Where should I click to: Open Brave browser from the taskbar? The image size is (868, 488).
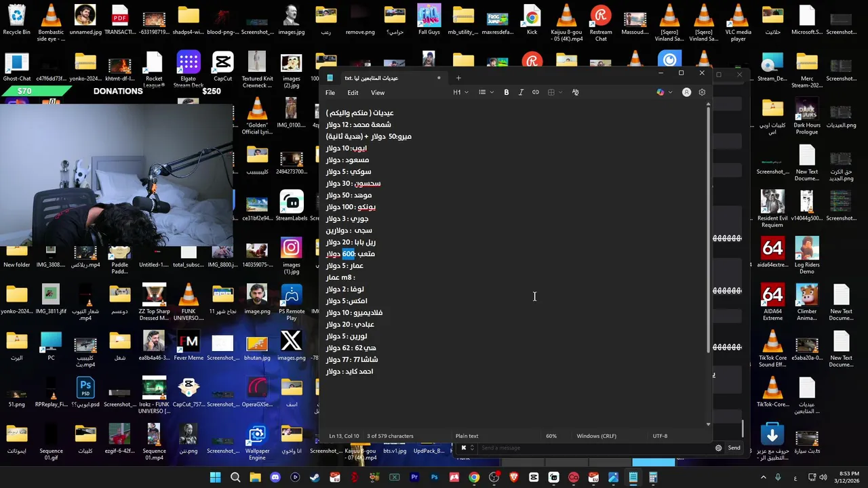(x=513, y=478)
